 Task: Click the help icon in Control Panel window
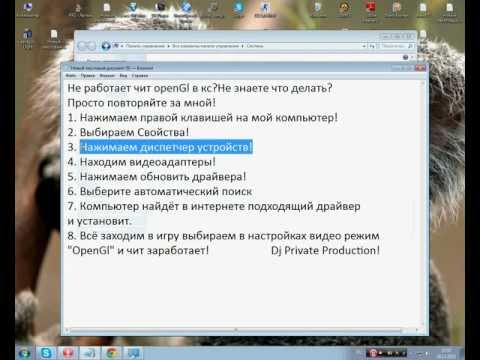click(405, 57)
